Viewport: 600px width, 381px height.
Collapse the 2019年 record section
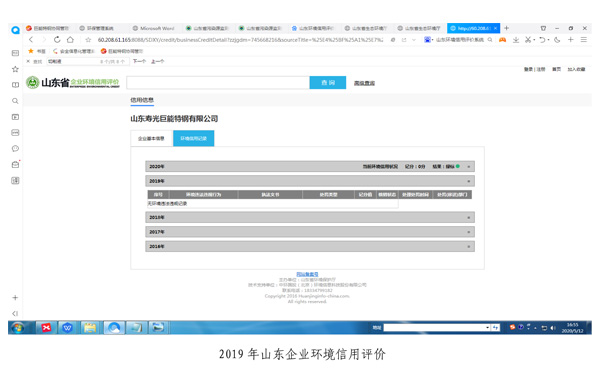tap(310, 181)
